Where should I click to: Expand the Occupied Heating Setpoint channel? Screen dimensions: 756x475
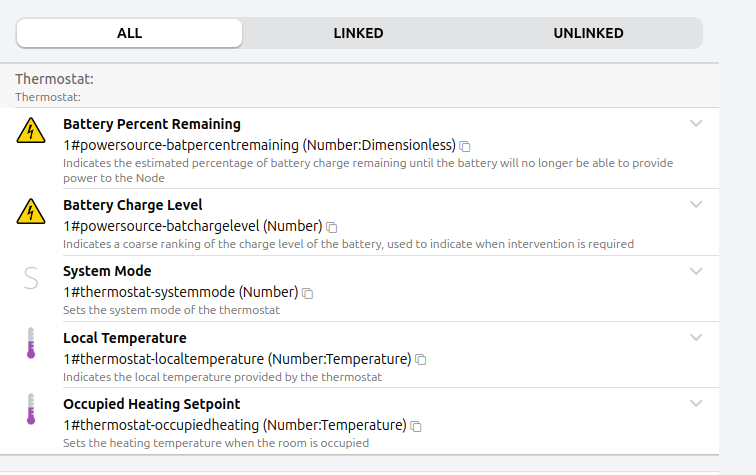point(697,403)
